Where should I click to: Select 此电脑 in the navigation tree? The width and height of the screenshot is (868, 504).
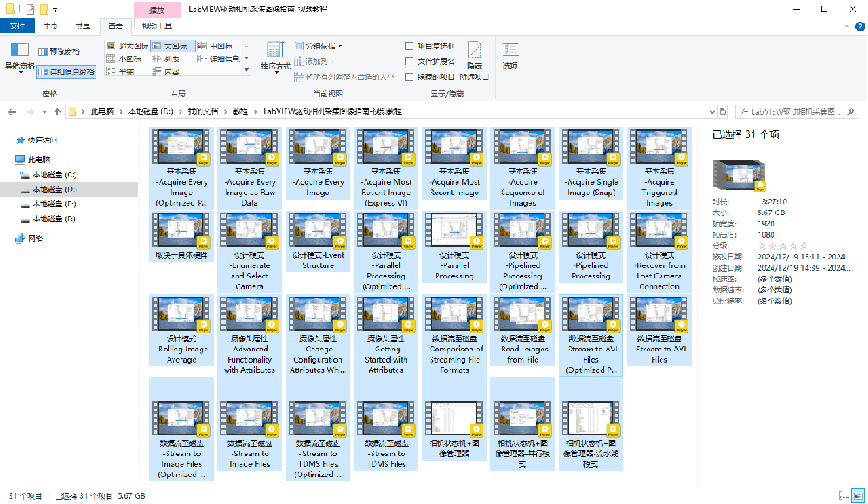coord(39,160)
